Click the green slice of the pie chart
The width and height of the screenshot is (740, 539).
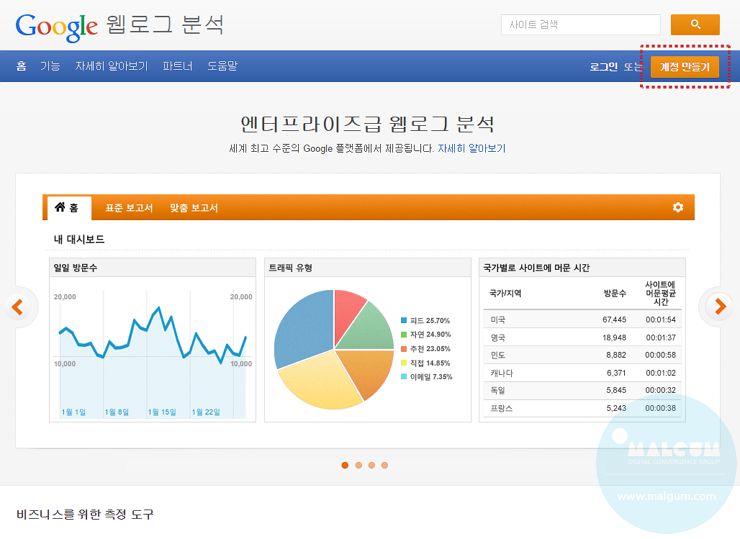point(370,330)
